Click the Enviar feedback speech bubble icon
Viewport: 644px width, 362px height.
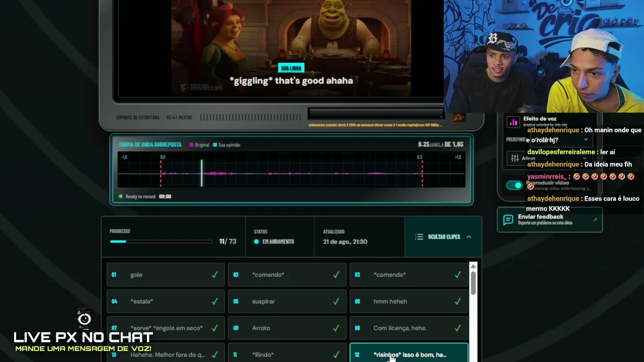point(508,220)
